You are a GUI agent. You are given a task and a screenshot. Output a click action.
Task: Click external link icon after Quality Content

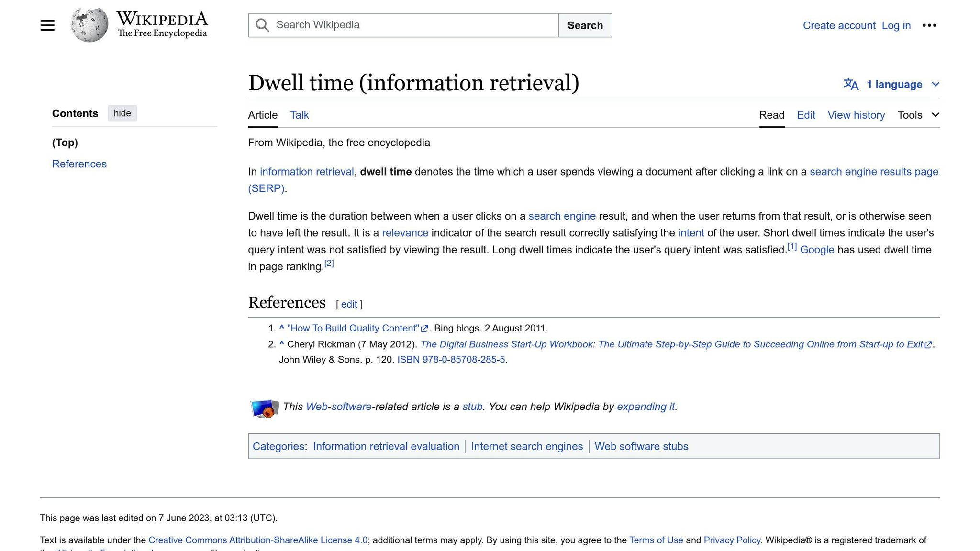coord(424,329)
